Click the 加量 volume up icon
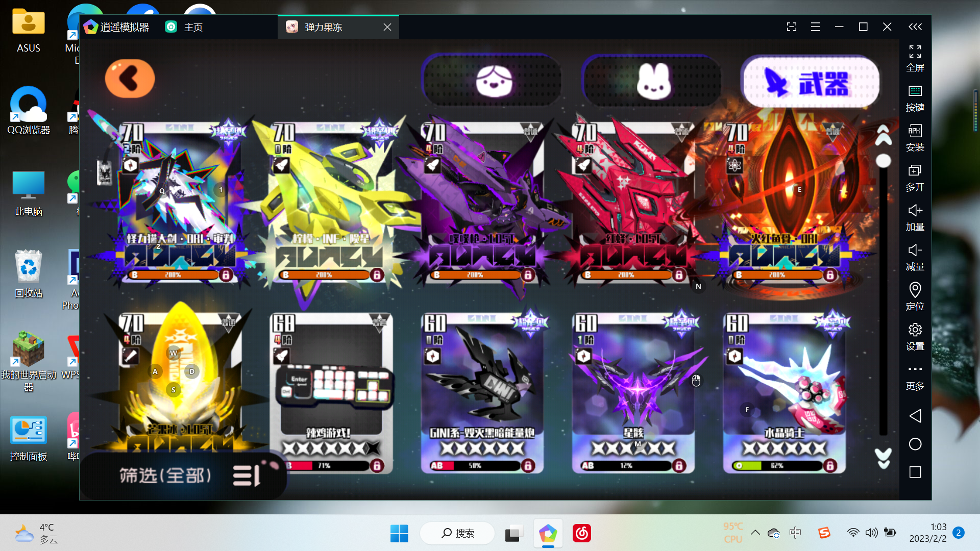The width and height of the screenshot is (980, 551). coord(915,217)
